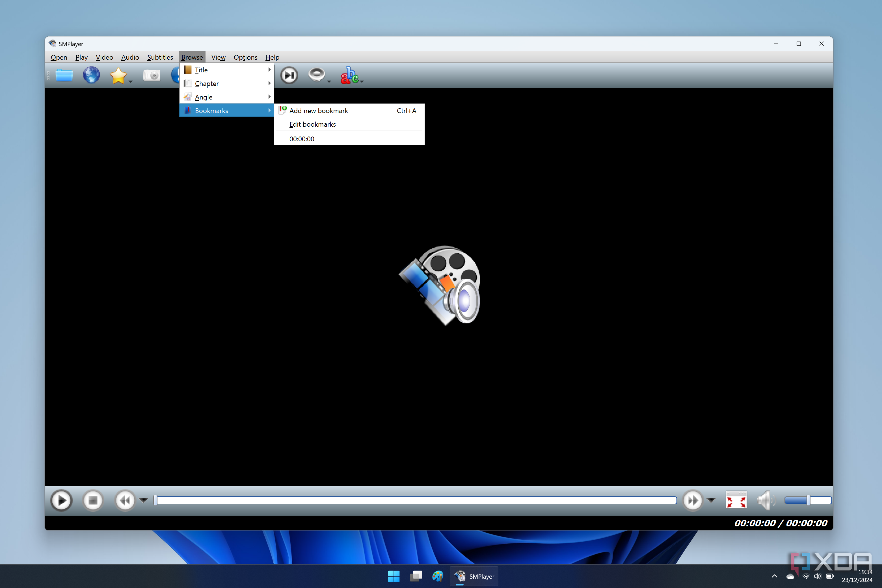
Task: Choose Add new bookmark
Action: click(349, 111)
